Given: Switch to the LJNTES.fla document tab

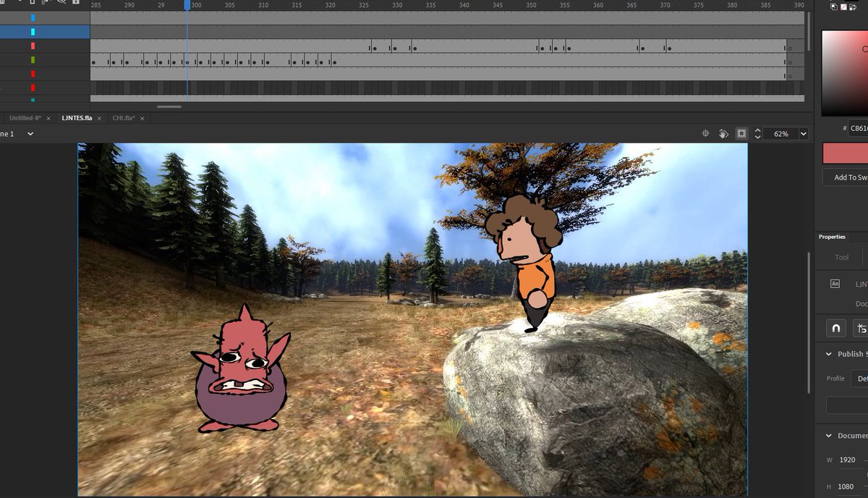Looking at the screenshot, I should tap(77, 118).
